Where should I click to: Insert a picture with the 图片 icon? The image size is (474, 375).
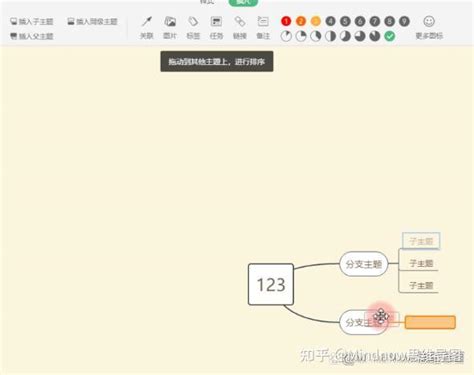tap(170, 28)
